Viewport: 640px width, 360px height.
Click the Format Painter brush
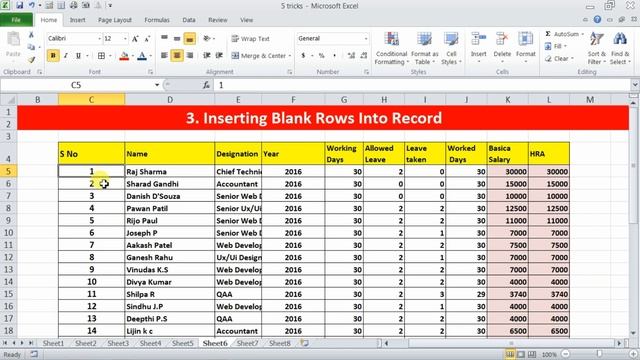[x=31, y=60]
